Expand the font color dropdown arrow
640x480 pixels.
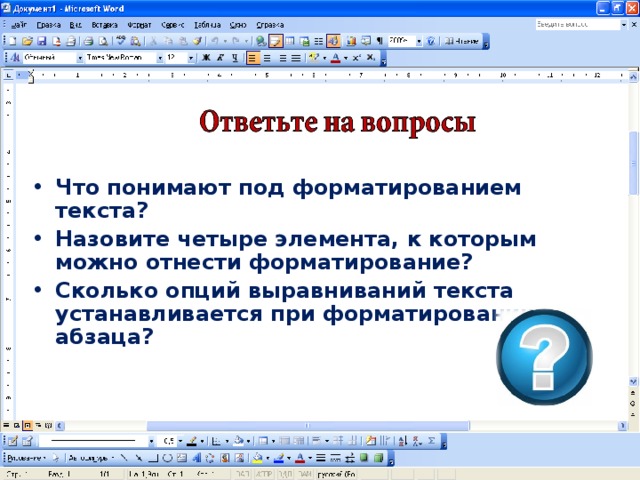coord(346,58)
